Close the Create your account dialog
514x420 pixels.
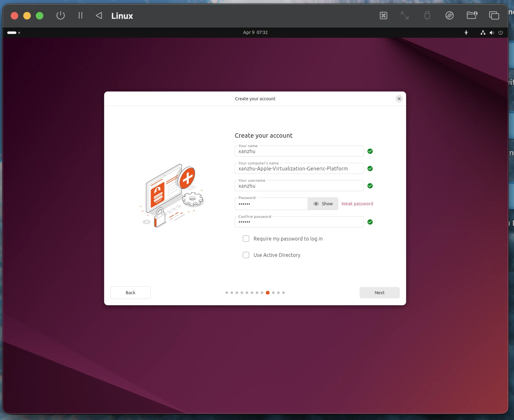399,99
